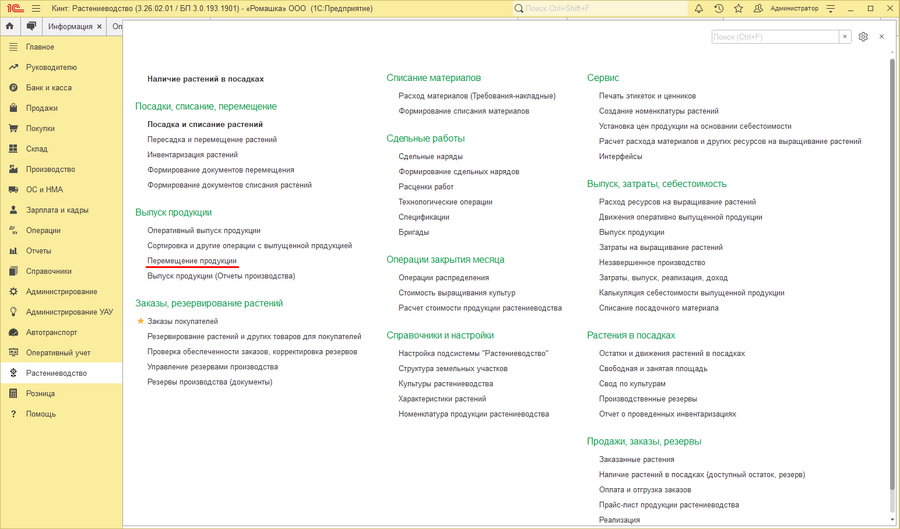The width and height of the screenshot is (900, 529).
Task: Open Расценки работ link
Action: point(426,187)
